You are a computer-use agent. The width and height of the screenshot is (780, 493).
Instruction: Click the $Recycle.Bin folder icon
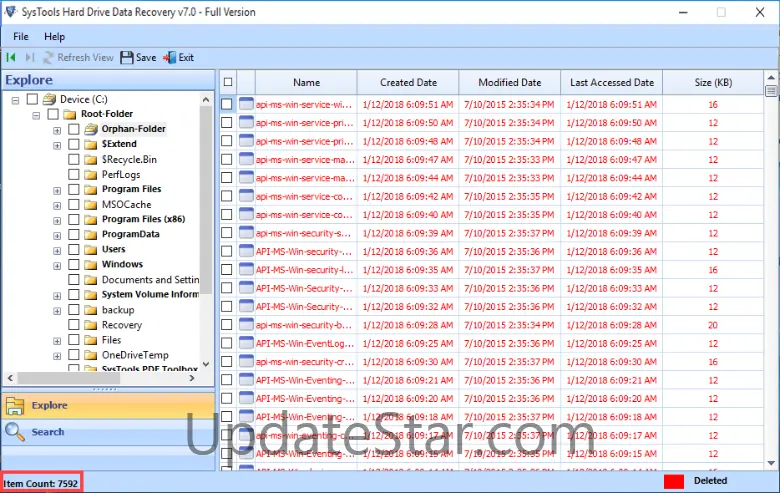[91, 160]
